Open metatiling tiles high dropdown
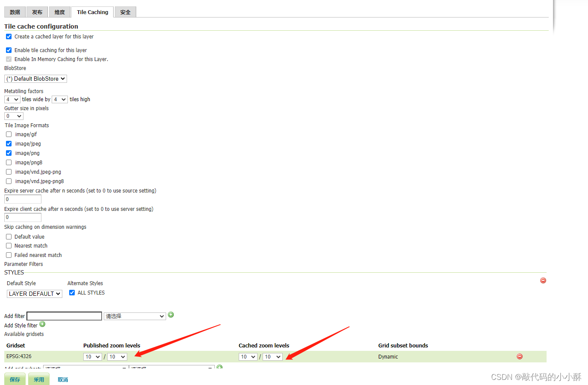This screenshot has height=385, width=588. (60, 99)
